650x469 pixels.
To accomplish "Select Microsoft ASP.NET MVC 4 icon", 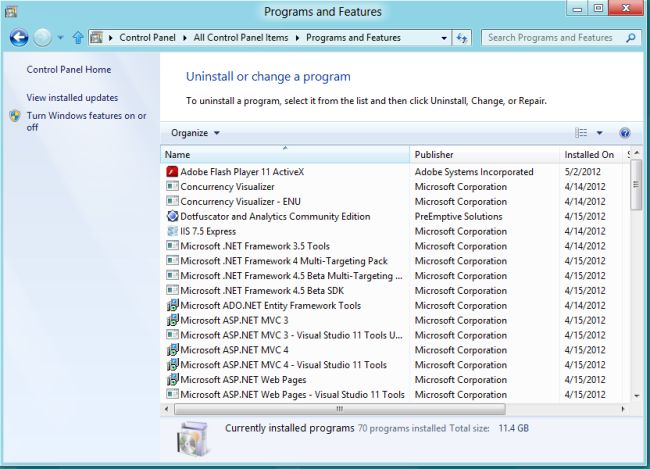I will pyautogui.click(x=172, y=350).
